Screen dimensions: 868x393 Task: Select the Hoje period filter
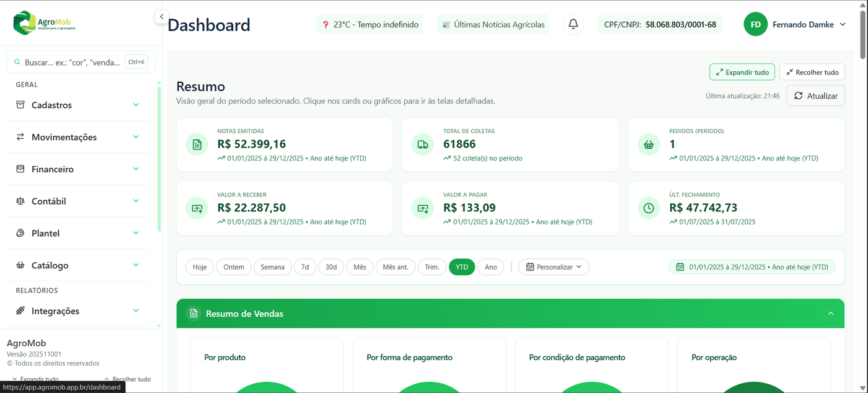(200, 267)
